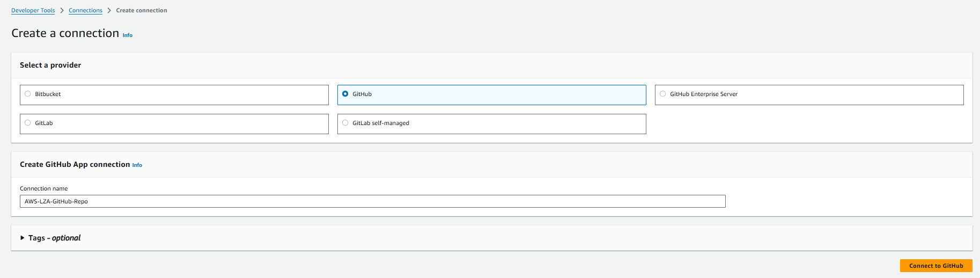The width and height of the screenshot is (980, 278).
Task: Click Connect to GitHub button
Action: [x=936, y=266]
